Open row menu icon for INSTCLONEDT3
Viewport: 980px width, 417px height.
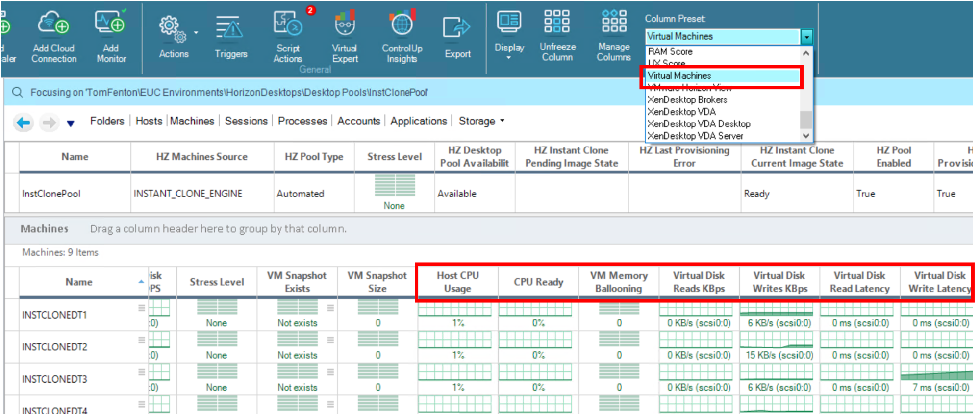point(142,372)
